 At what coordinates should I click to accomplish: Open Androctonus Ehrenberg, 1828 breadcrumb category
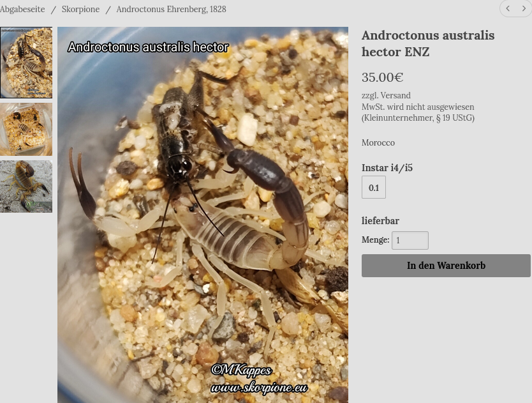coord(171,9)
